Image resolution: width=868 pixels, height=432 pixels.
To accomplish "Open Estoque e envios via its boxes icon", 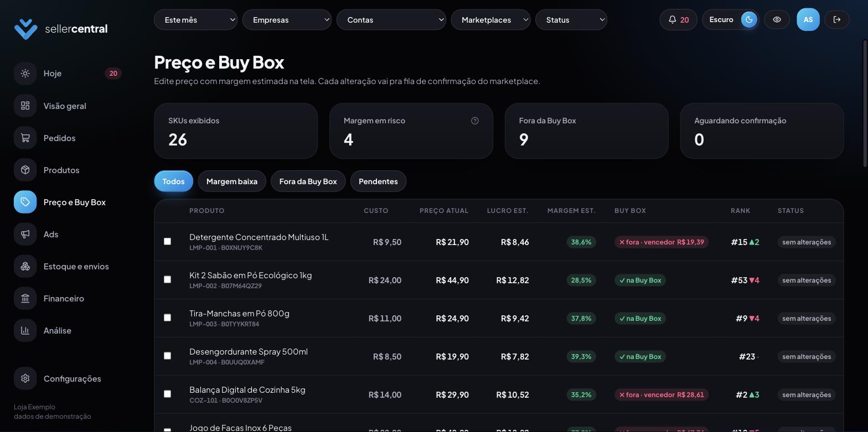I will point(25,266).
